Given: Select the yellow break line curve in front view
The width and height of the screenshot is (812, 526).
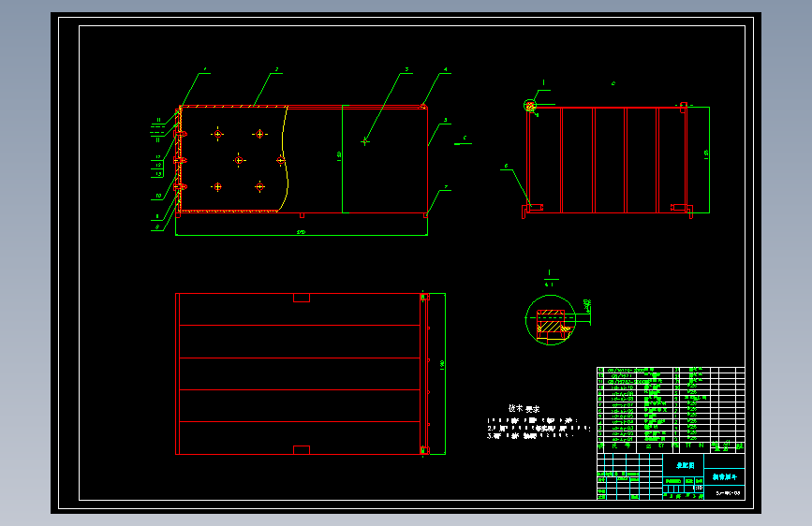Looking at the screenshot, I should 284,158.
